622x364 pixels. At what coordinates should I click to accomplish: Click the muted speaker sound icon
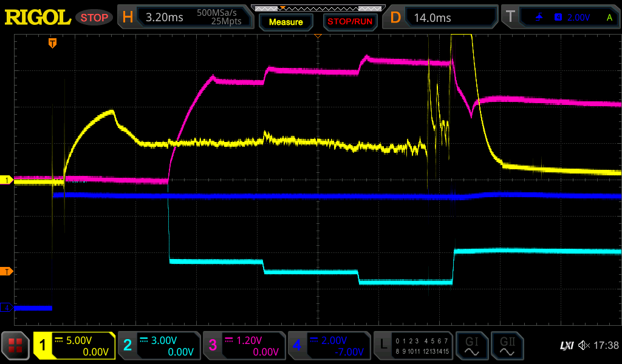click(x=584, y=346)
